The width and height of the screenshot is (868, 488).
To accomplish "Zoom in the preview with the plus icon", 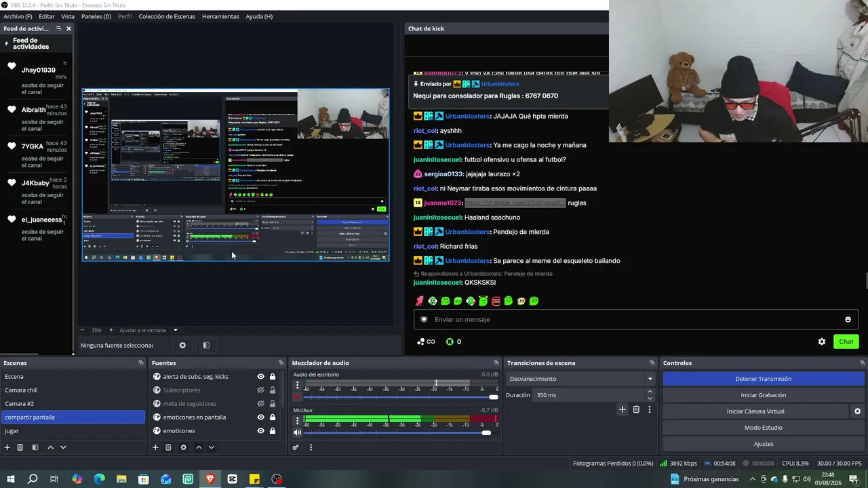I will pyautogui.click(x=111, y=330).
